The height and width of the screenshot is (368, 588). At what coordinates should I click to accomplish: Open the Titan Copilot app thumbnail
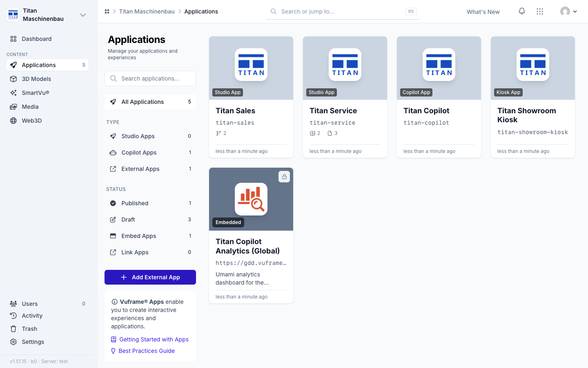pyautogui.click(x=439, y=68)
